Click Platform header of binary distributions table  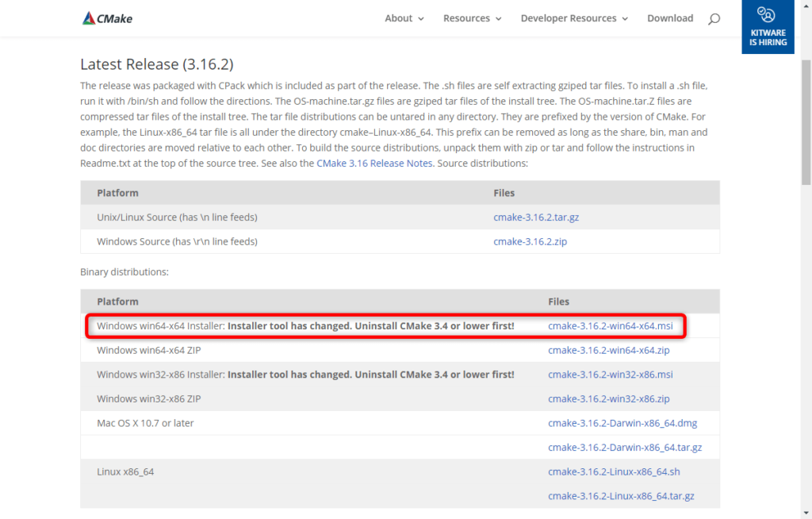(117, 302)
